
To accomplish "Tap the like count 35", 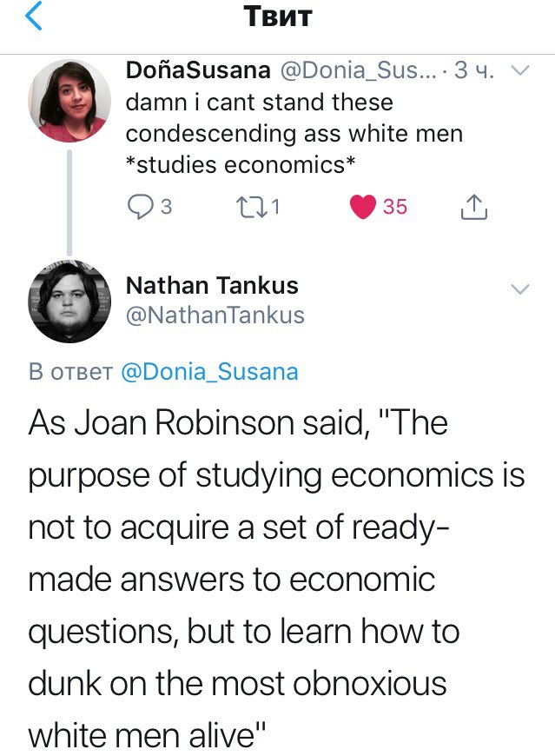I will (395, 206).
